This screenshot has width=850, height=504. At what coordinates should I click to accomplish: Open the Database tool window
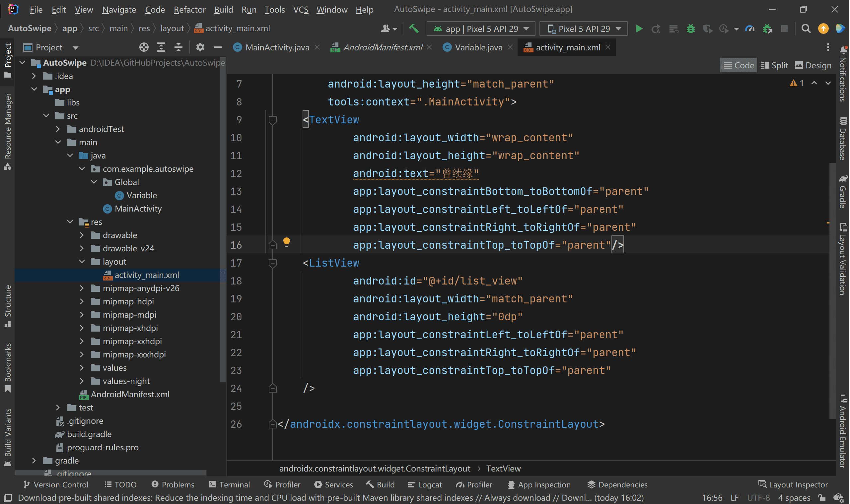point(843,139)
